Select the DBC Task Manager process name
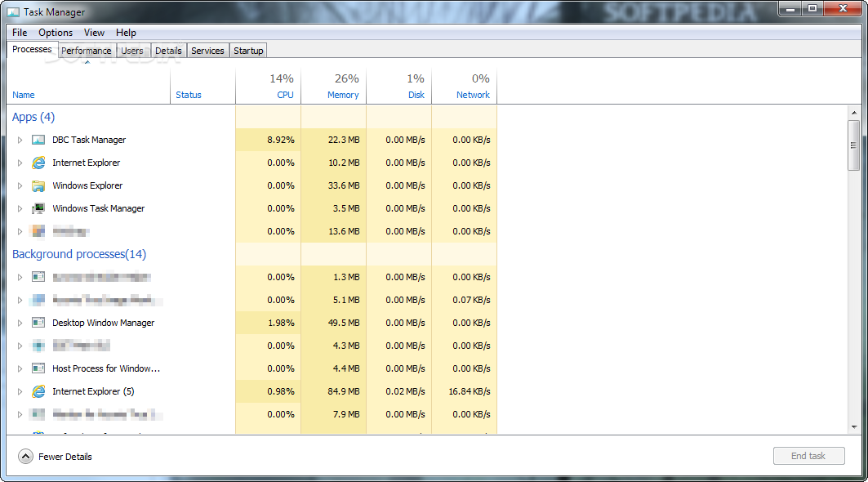 [x=89, y=141]
